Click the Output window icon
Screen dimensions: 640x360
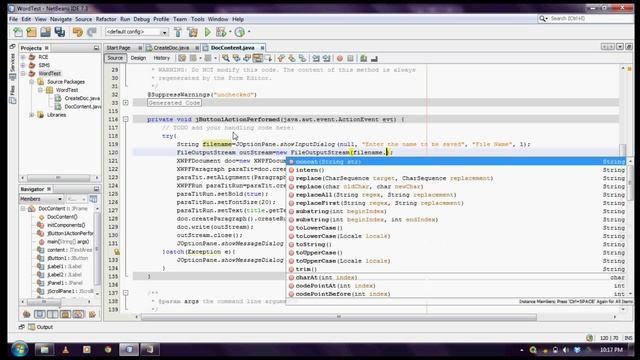click(31, 327)
